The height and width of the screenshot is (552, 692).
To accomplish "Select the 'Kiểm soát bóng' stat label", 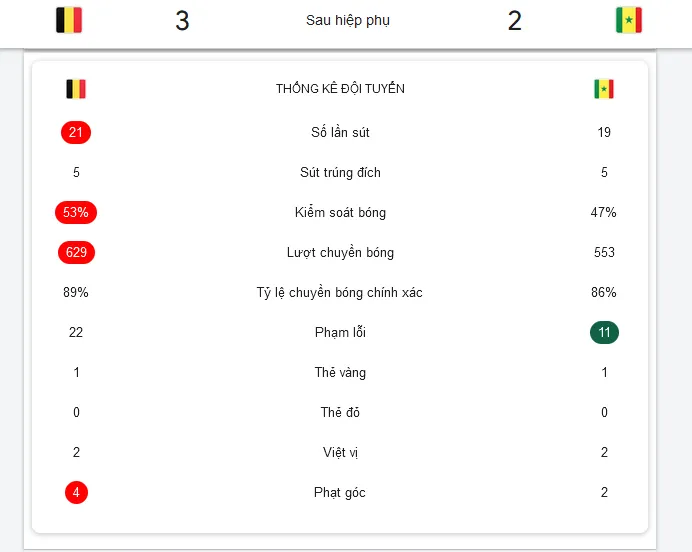I will pos(340,212).
